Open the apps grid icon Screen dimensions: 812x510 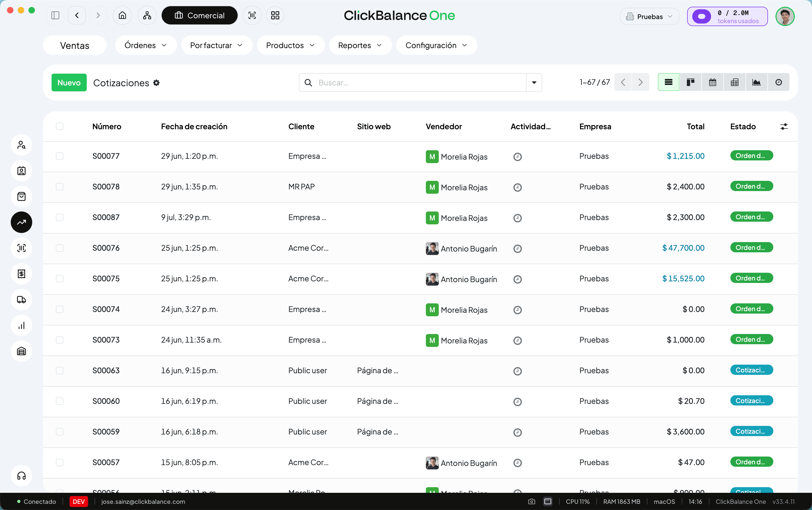coord(275,16)
